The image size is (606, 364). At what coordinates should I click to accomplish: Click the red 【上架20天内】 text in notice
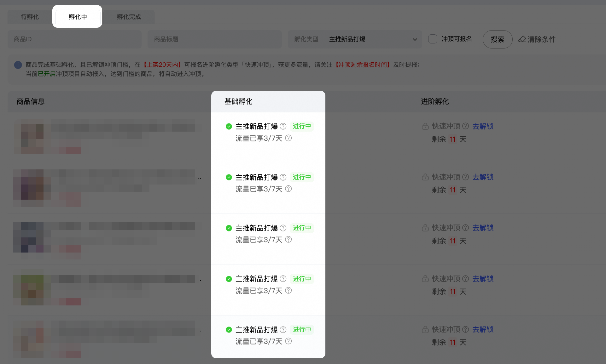(x=162, y=65)
